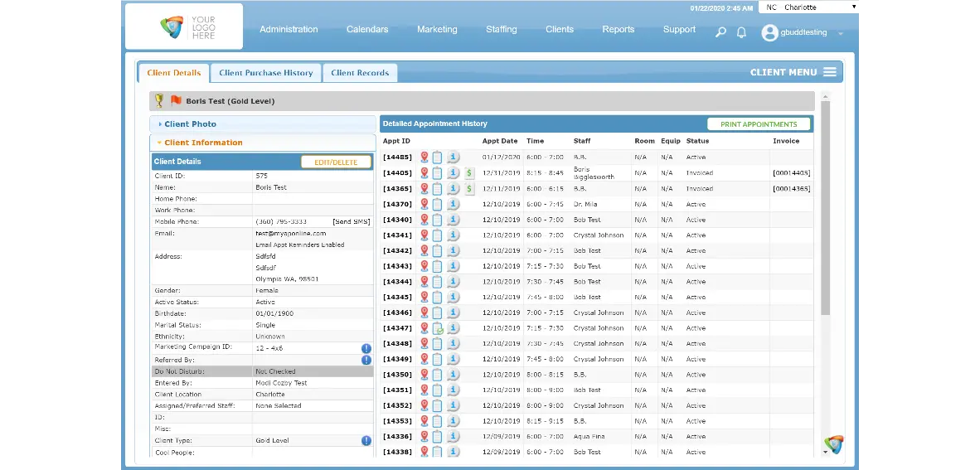Click the Appt Date column header
Viewport: 980px width, 470px height.
point(500,141)
